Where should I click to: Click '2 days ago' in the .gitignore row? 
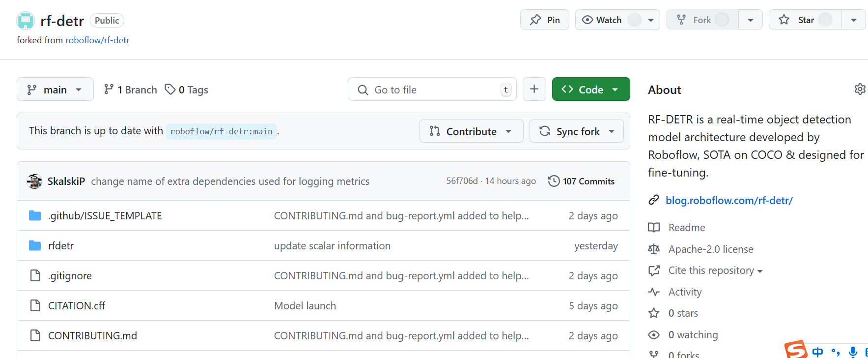[593, 276]
